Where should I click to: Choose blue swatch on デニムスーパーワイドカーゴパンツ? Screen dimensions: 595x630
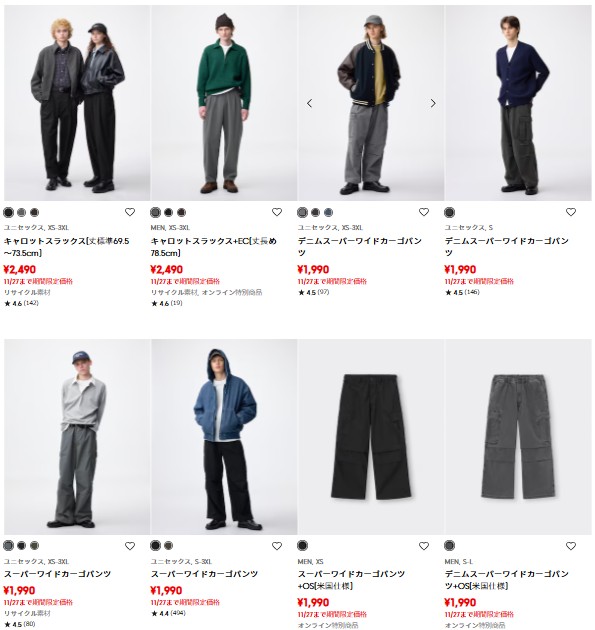tap(328, 212)
